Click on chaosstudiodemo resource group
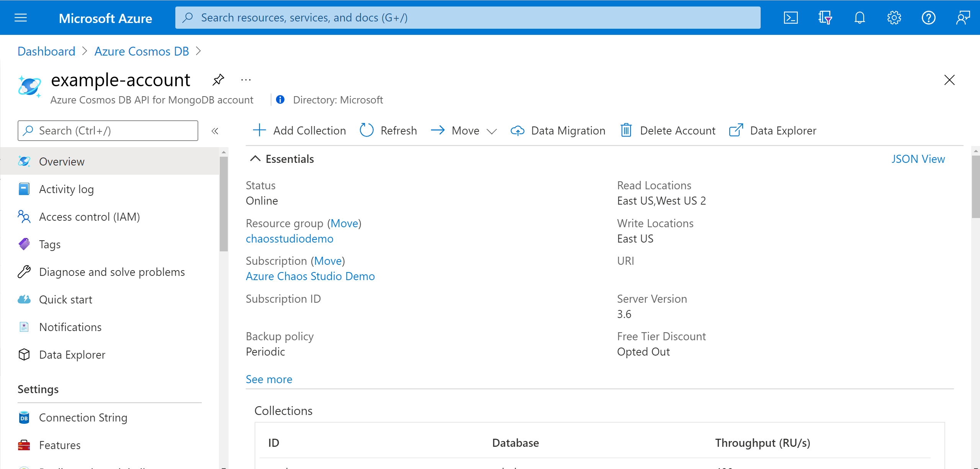This screenshot has height=469, width=980. 289,238
